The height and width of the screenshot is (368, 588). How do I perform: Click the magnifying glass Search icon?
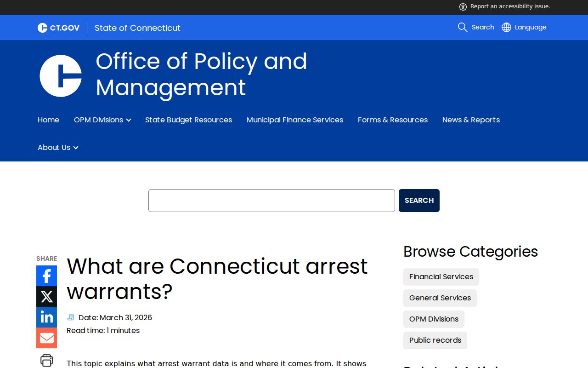[463, 27]
